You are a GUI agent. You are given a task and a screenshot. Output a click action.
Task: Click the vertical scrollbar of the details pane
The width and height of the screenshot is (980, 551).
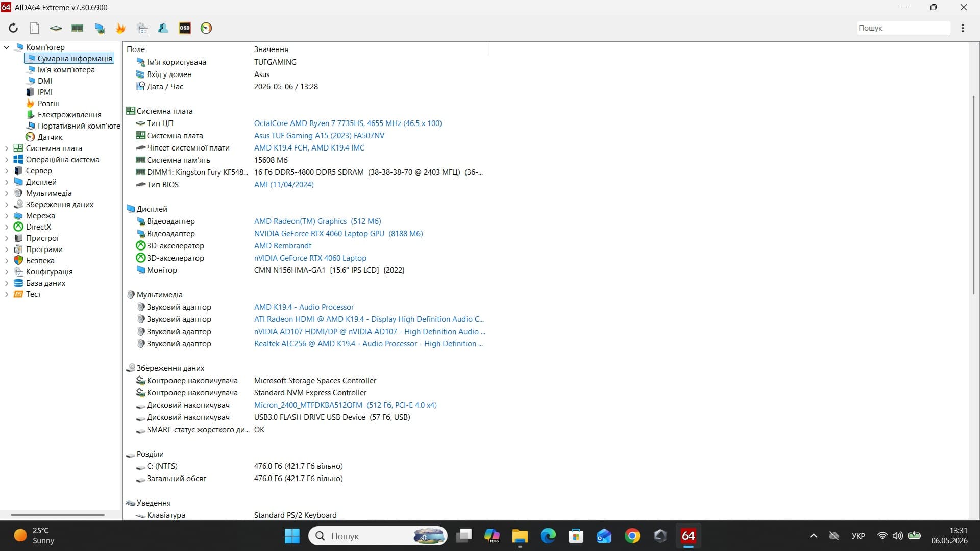tap(974, 195)
